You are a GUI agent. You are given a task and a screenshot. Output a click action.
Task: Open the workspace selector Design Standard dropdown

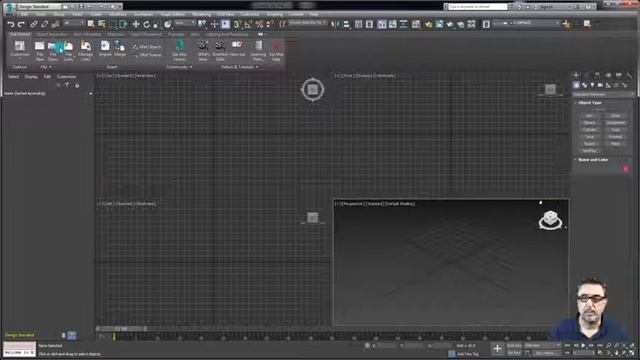(39, 7)
